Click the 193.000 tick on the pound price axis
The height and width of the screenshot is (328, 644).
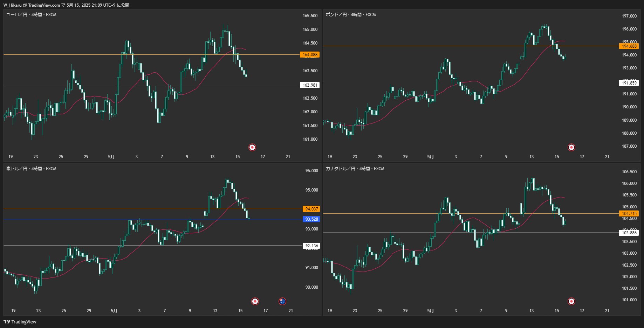click(629, 68)
